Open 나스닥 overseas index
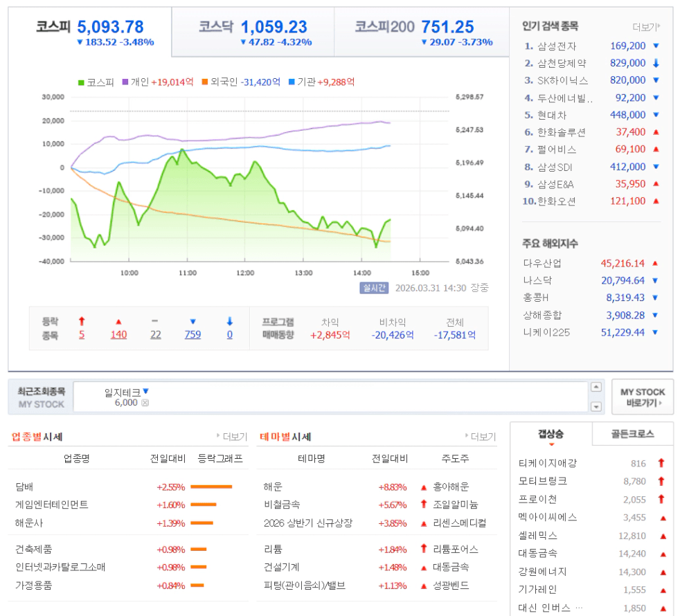This screenshot has width=680, height=616. (x=537, y=280)
